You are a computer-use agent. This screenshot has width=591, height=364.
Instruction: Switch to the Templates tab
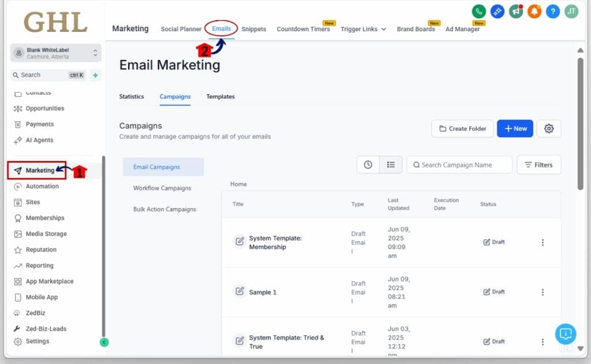click(220, 96)
